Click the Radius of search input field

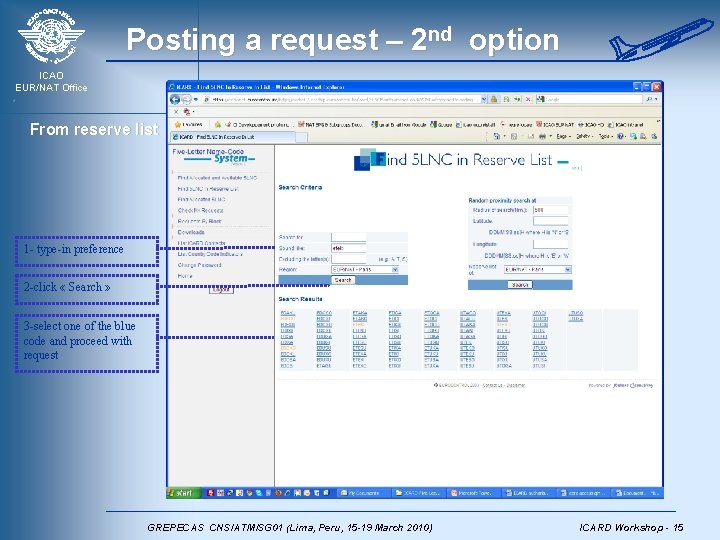(x=551, y=210)
